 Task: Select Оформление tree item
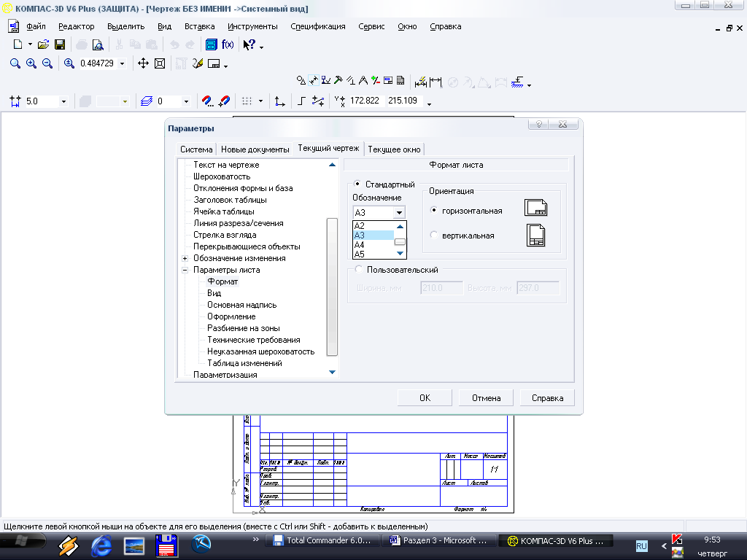pos(231,316)
